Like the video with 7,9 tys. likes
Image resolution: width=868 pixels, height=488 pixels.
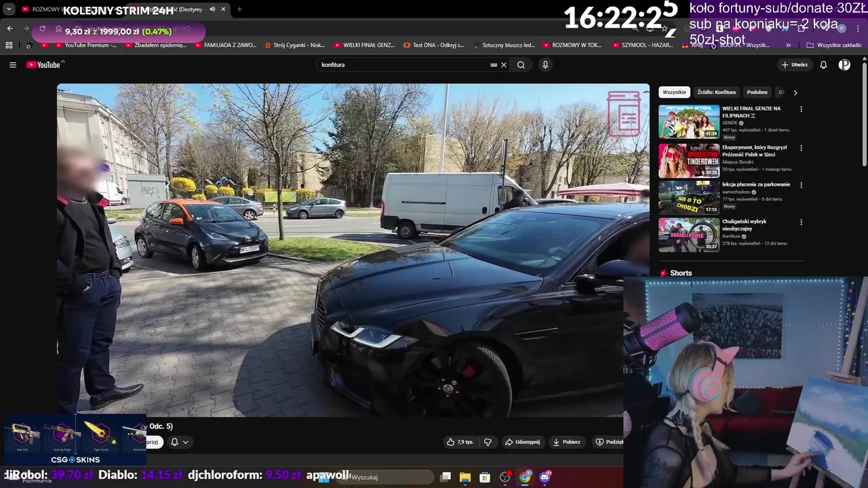click(x=460, y=442)
